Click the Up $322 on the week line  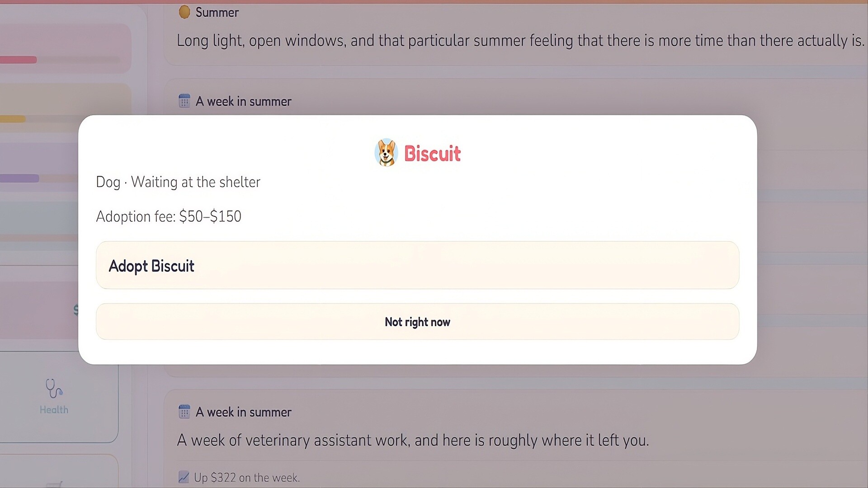tap(247, 478)
